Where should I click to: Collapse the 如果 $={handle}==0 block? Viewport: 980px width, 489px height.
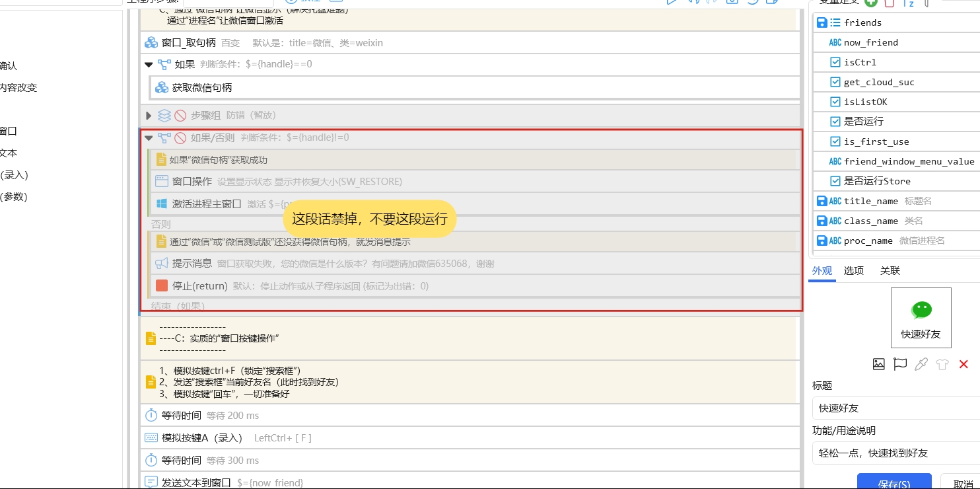click(x=149, y=65)
